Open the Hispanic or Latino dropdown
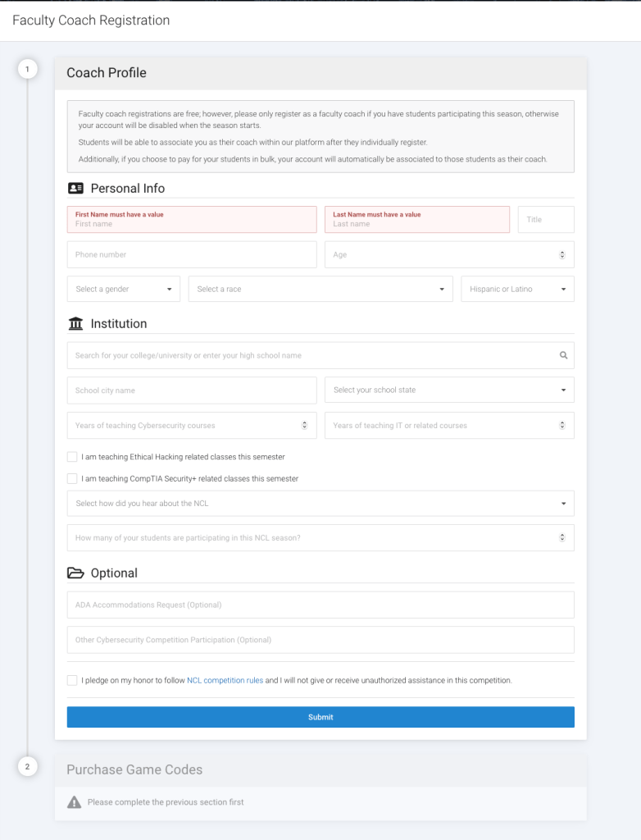This screenshot has height=840, width=641. click(517, 289)
